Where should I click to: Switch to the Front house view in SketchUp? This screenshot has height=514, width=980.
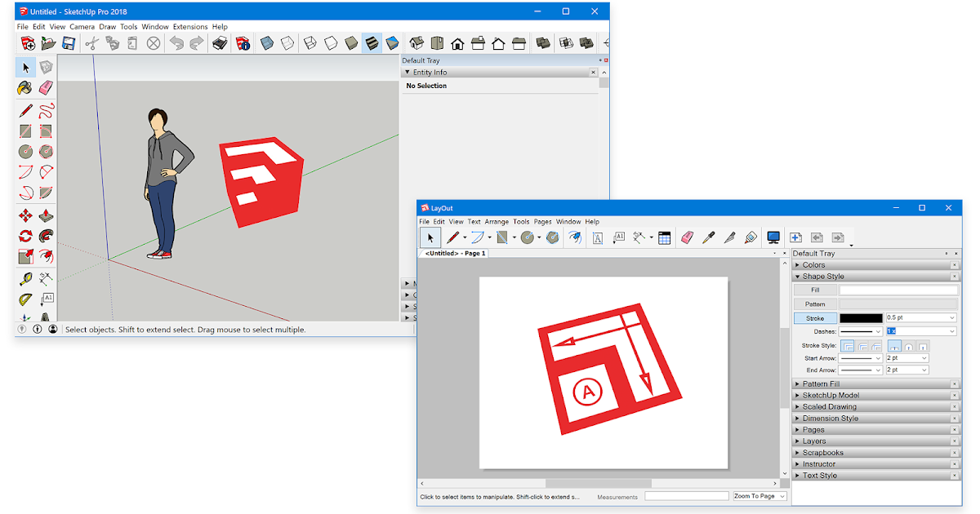click(x=457, y=43)
